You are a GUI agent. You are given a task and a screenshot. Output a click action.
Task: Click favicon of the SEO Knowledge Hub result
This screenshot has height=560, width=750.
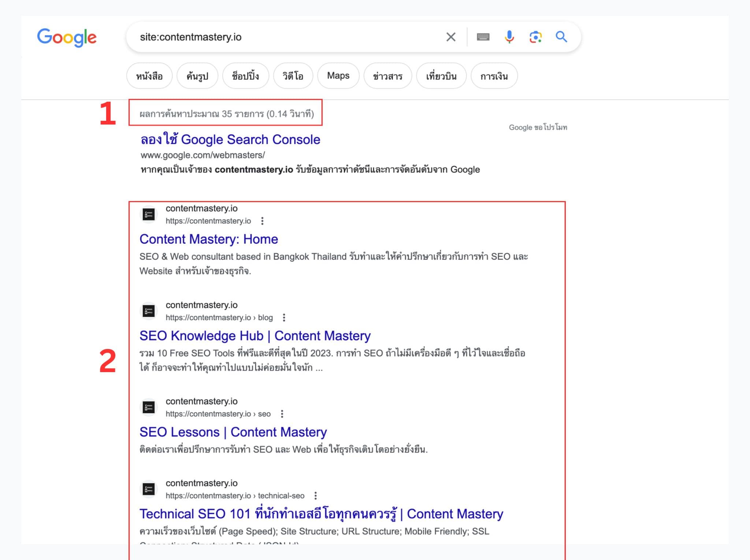[149, 311]
